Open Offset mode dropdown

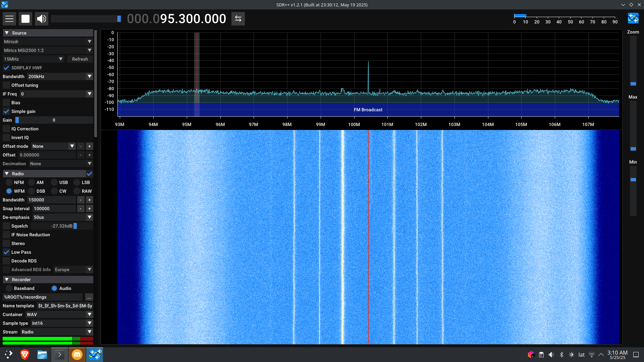(53, 146)
